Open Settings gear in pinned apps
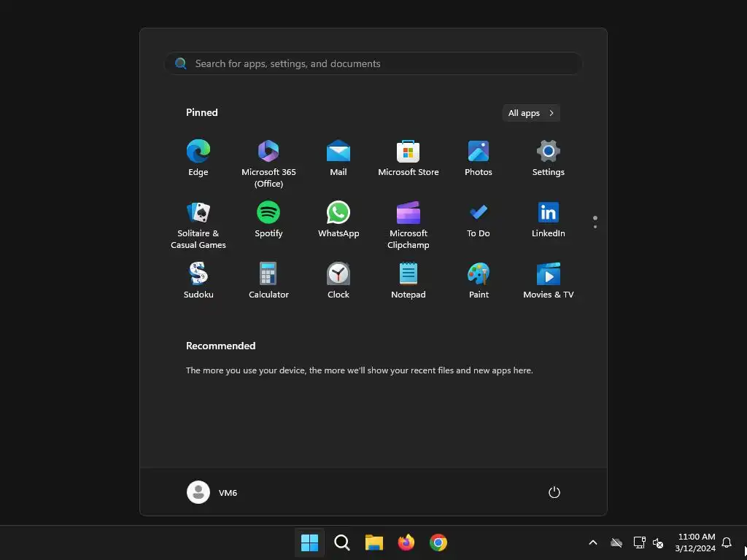Screen dimensions: 747x560 [x=549, y=158]
